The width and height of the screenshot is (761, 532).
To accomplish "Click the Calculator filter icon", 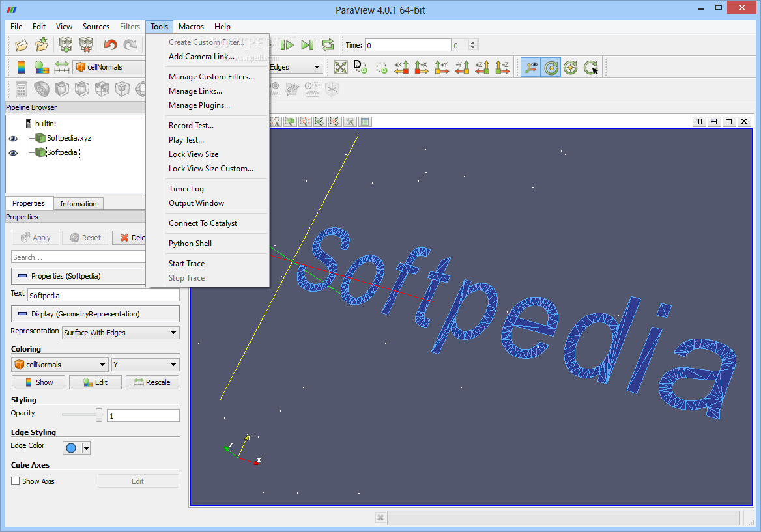I will click(21, 89).
